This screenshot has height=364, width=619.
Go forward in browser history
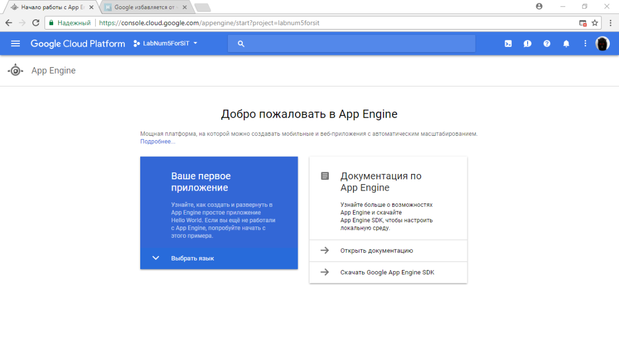pos(22,23)
